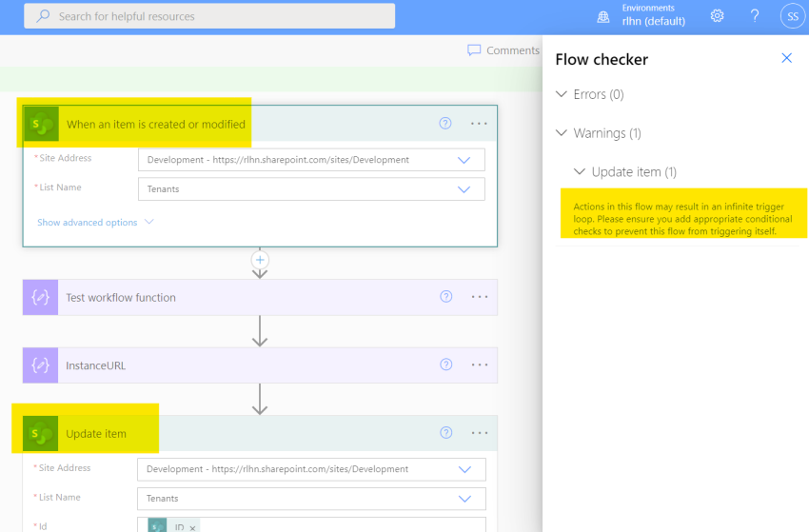The width and height of the screenshot is (809, 532).
Task: Collapse the Errors (0) section
Action: [562, 94]
